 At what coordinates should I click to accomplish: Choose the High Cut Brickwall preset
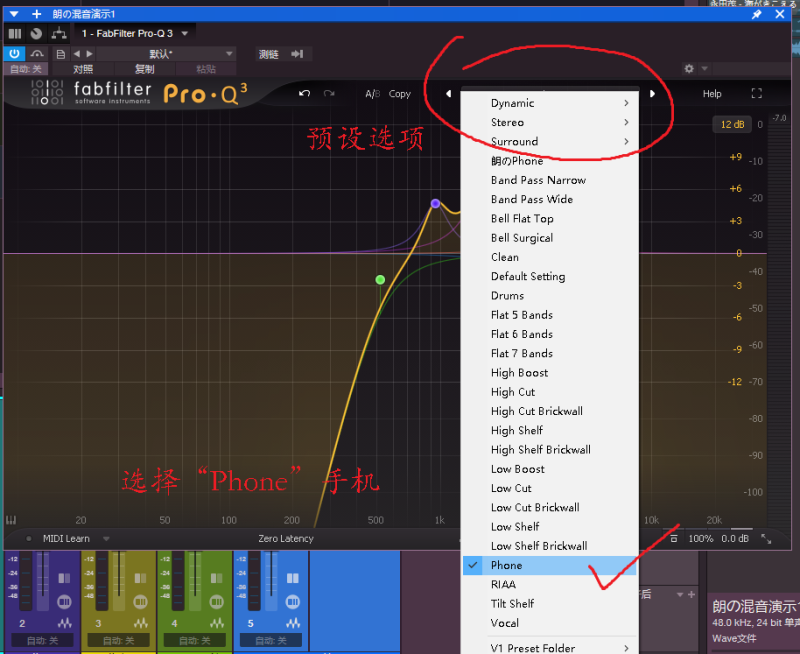(536, 411)
